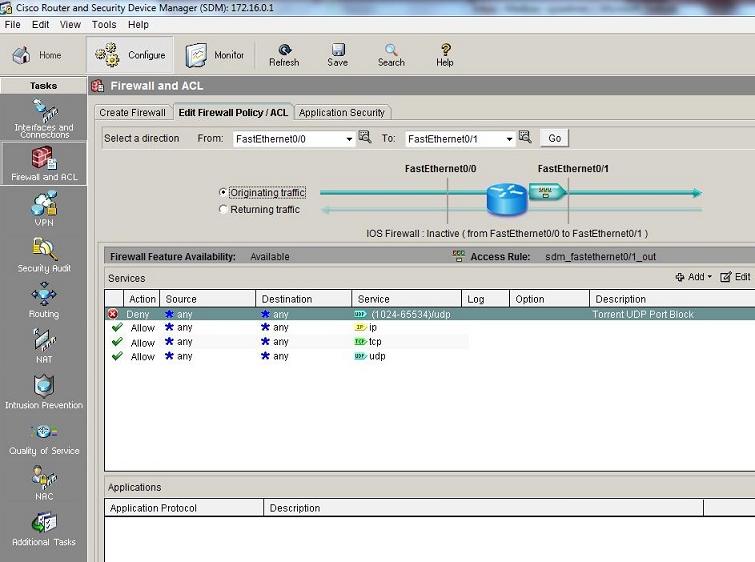Screen dimensions: 755x562
Task: Select the Returning traffic radio button
Action: 223,210
